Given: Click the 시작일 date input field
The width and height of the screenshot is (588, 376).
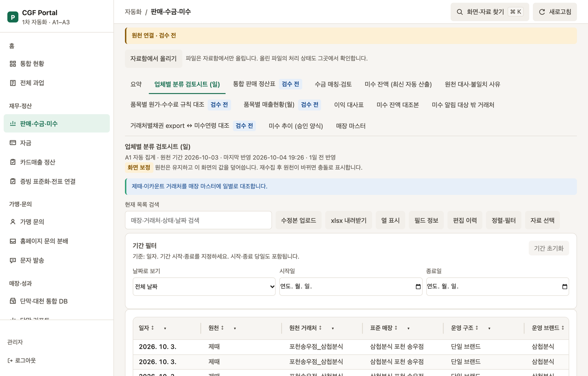Looking at the screenshot, I should click(x=351, y=287).
